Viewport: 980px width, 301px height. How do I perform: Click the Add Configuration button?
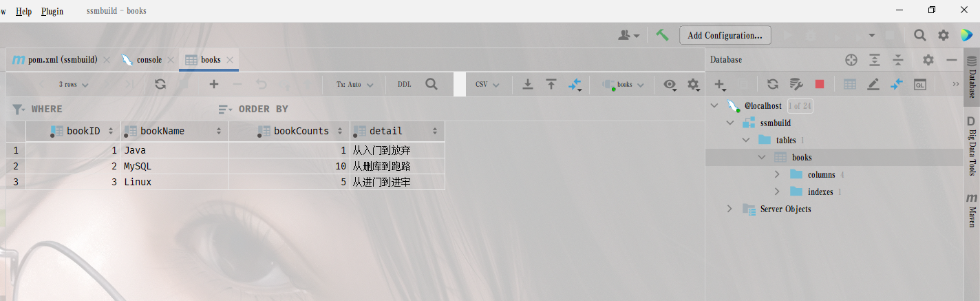click(725, 35)
